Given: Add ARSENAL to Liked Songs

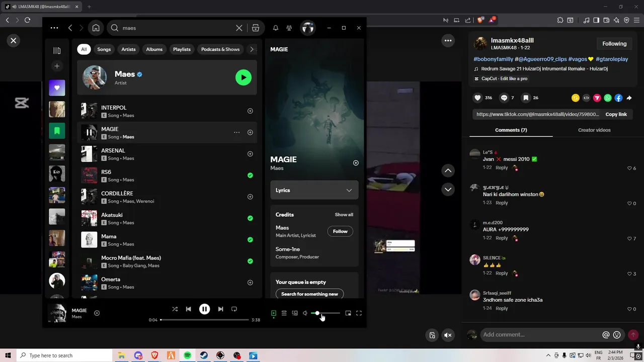Looking at the screenshot, I should tap(250, 154).
